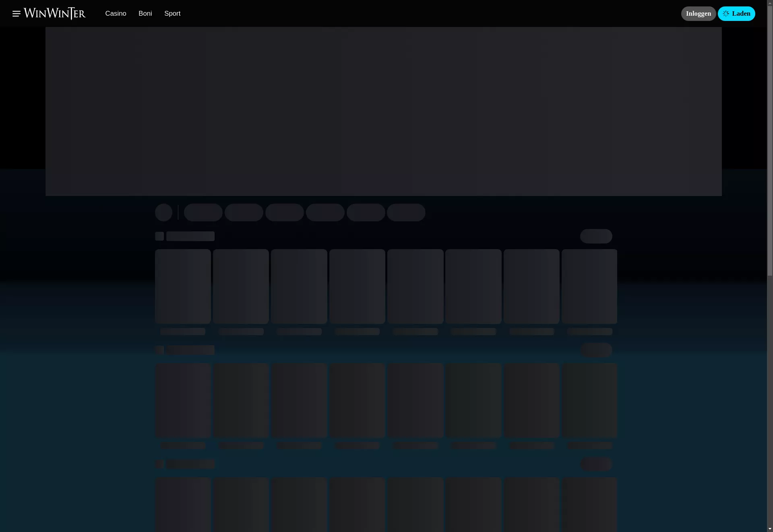Click the scrollbar down arrow
Image resolution: width=773 pixels, height=532 pixels.
(x=770, y=529)
